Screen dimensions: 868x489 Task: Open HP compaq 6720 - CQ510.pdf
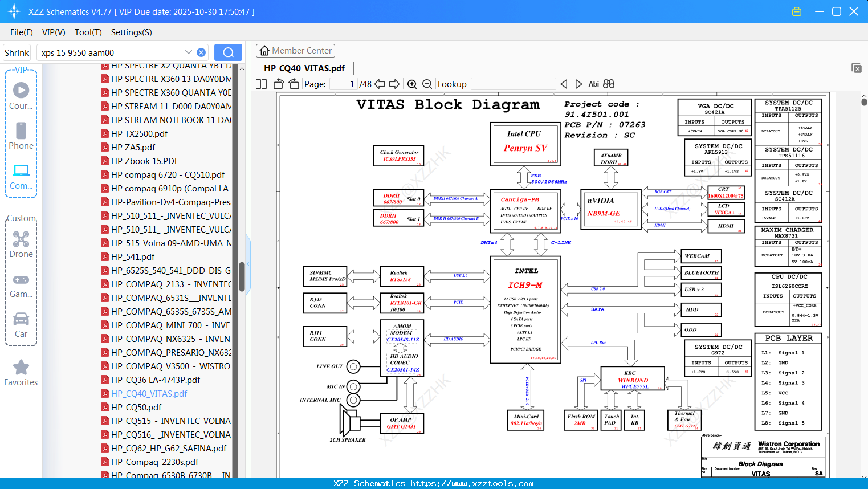tap(168, 174)
